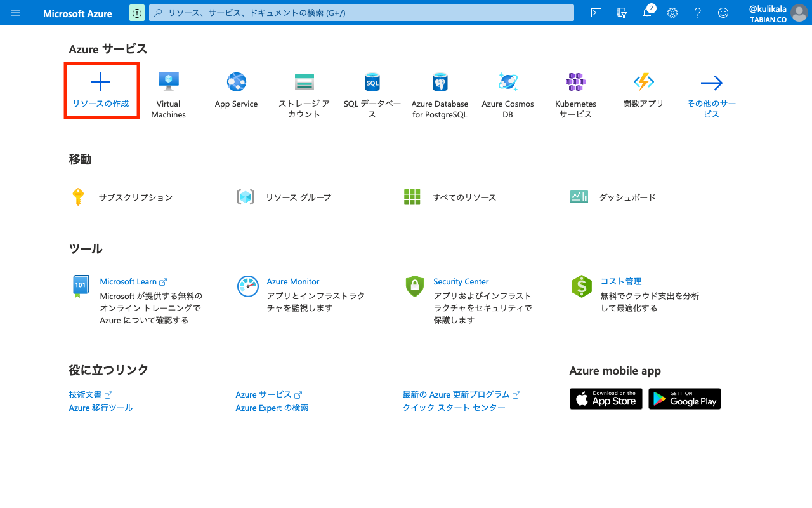The width and height of the screenshot is (812, 508).
Task: Click the App Store download badge
Action: 606,399
